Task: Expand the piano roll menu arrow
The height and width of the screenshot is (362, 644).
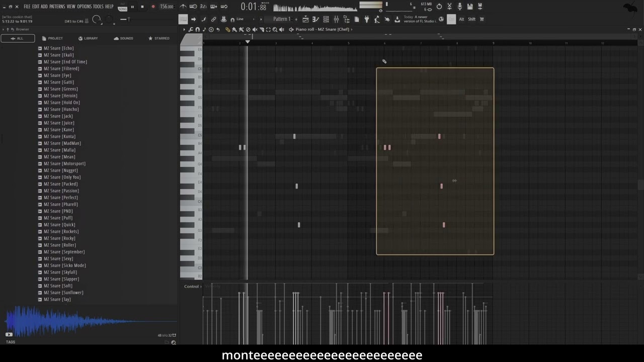Action: (184, 30)
